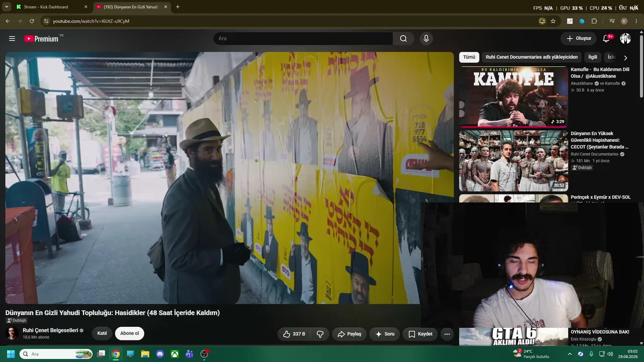This screenshot has width=644, height=362.
Task: Open Dünyanın En Yüksek Güvenlikli Hapishanesi title
Action: tap(600, 140)
